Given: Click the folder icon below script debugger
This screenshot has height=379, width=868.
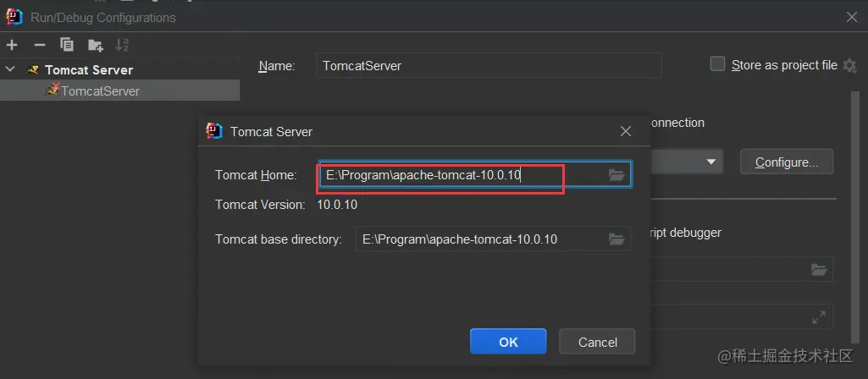Looking at the screenshot, I should [819, 270].
